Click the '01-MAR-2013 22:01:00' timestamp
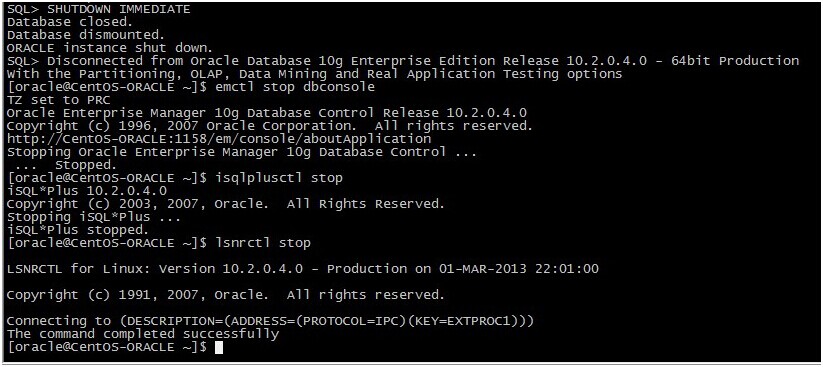The width and height of the screenshot is (823, 367). [x=519, y=269]
